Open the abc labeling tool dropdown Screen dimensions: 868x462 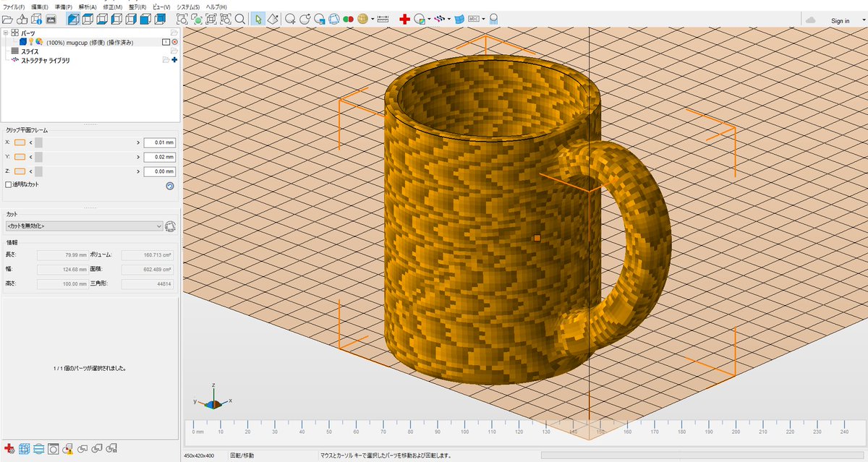tap(483, 20)
